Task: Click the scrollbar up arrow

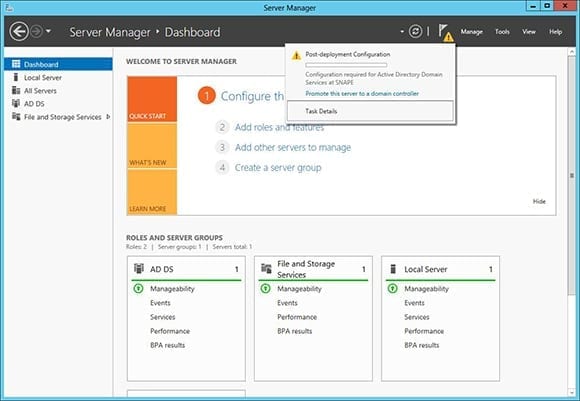Action: 572,52
